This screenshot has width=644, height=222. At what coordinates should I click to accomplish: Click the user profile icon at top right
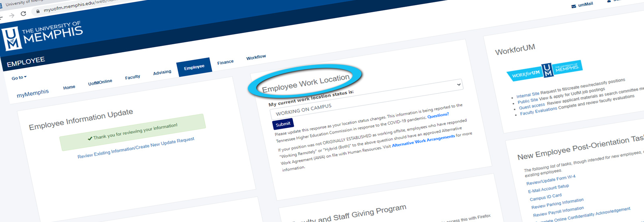tap(609, 1)
